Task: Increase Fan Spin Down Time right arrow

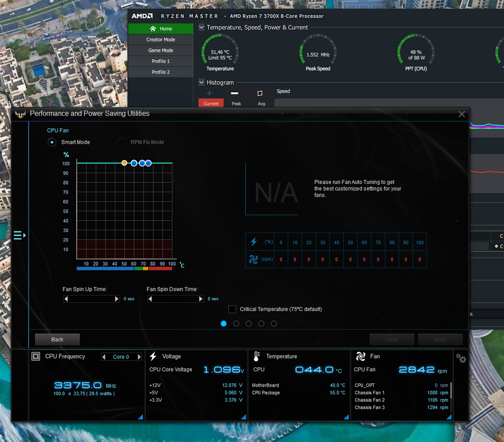Action: [201, 299]
